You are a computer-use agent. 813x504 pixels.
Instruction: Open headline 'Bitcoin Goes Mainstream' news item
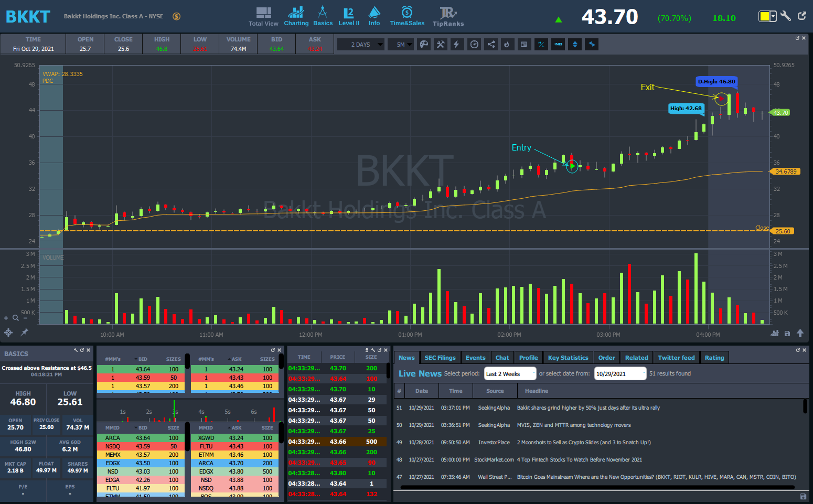tap(657, 477)
